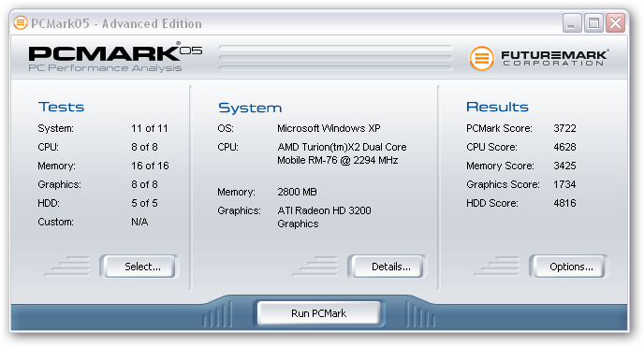Click the '5 of 5' HDD tests count
Screen dimensions: 644x347
tap(144, 203)
